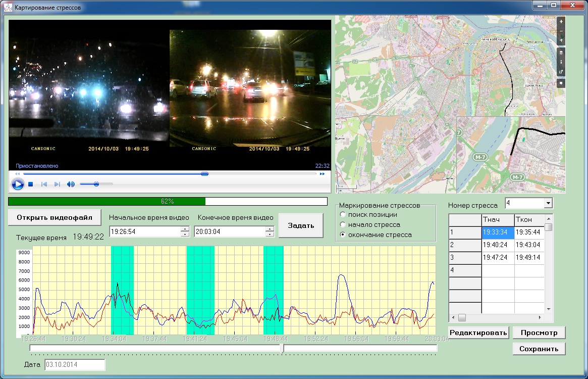Screen dimensions: 588x379
Task: Choose the "начало стресса" marking mode
Action: click(x=343, y=225)
